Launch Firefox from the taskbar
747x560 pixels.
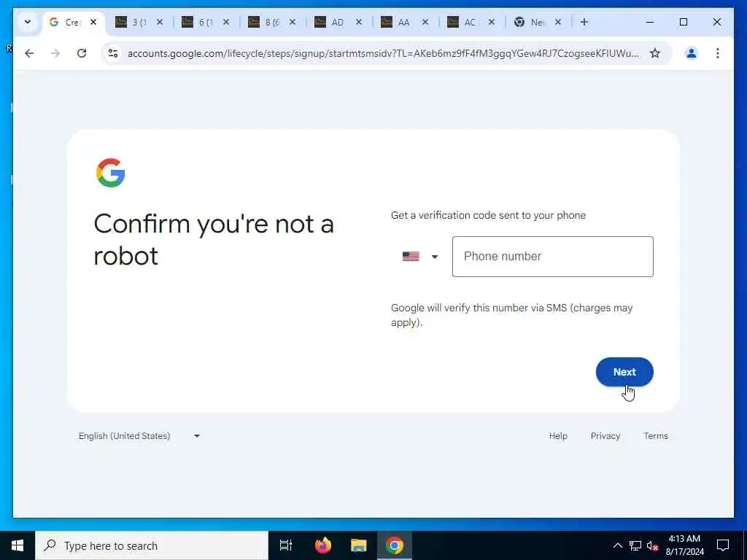323,545
